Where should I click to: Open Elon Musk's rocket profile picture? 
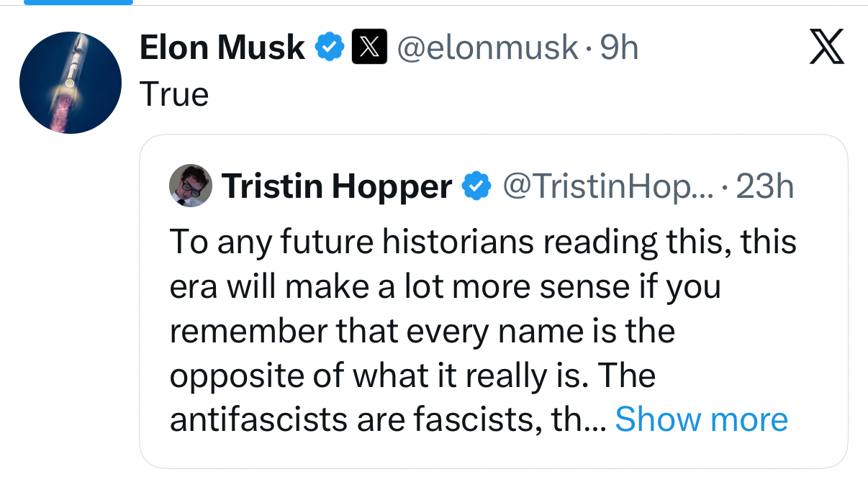click(71, 83)
